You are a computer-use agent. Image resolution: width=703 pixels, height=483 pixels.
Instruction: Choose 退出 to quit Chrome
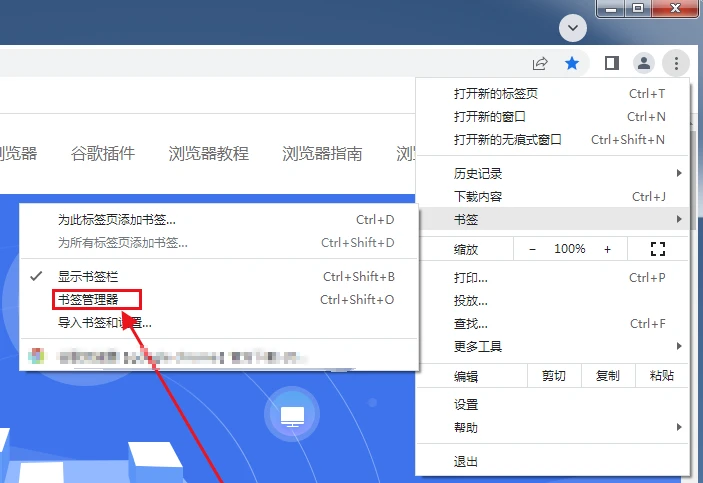point(552,461)
